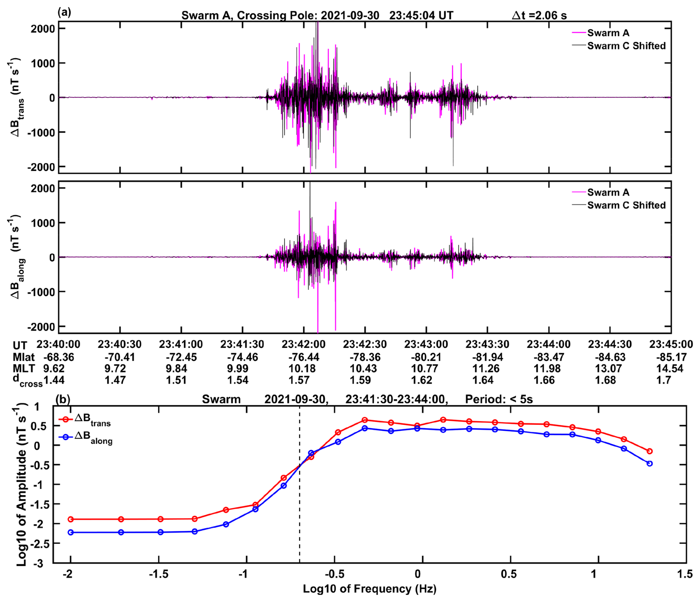Click Swarm C Shifted legend entry in top panel
This screenshot has width=700, height=602.
coord(626,46)
